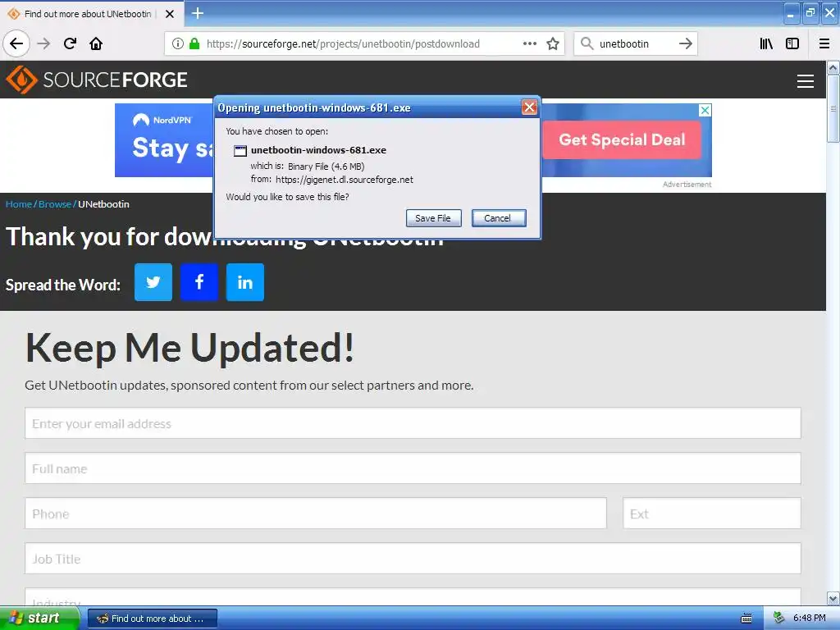The height and width of the screenshot is (630, 840).
Task: Click the Spread the Word label
Action: 62,285
